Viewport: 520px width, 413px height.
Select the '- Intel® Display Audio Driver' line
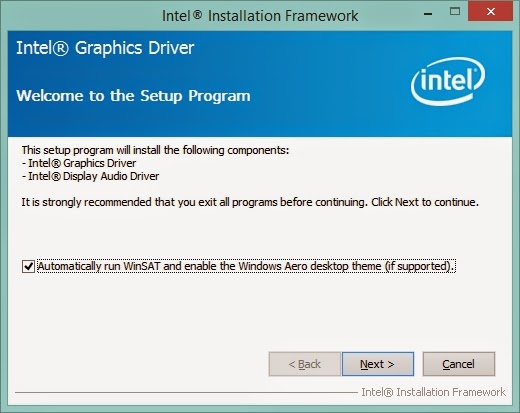(90, 176)
